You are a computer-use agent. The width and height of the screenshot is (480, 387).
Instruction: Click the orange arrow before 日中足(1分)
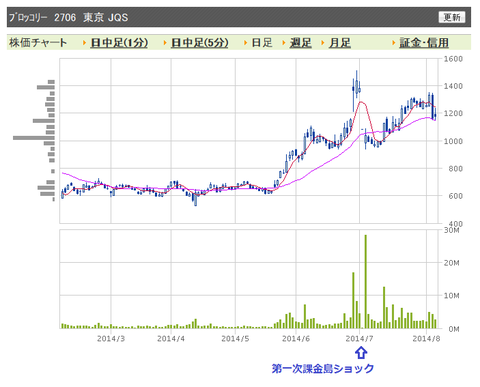tap(85, 43)
